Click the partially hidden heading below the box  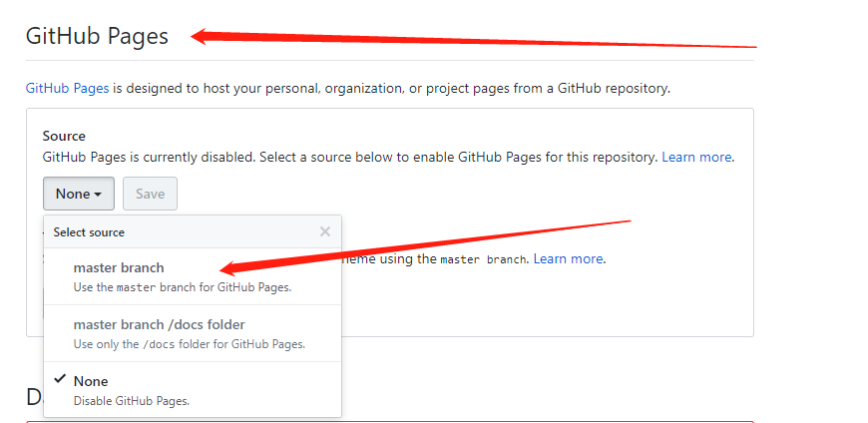(34, 396)
